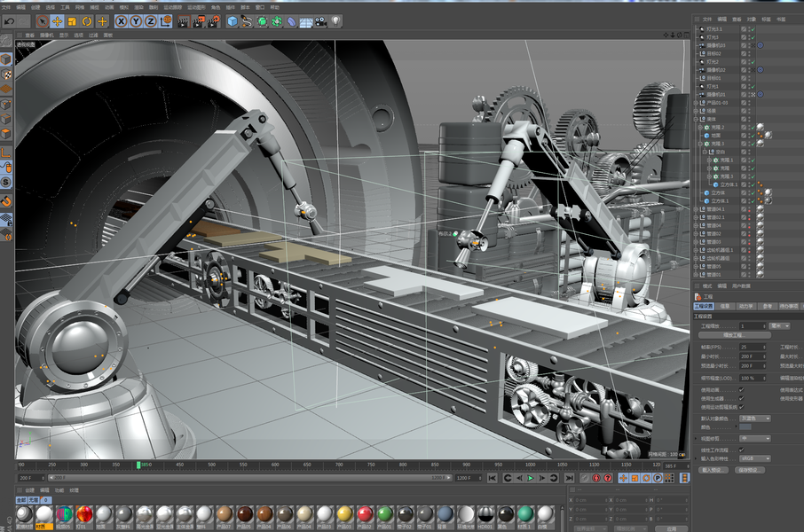
Task: Toggle the 线性工作流程 checkbox
Action: [x=741, y=450]
